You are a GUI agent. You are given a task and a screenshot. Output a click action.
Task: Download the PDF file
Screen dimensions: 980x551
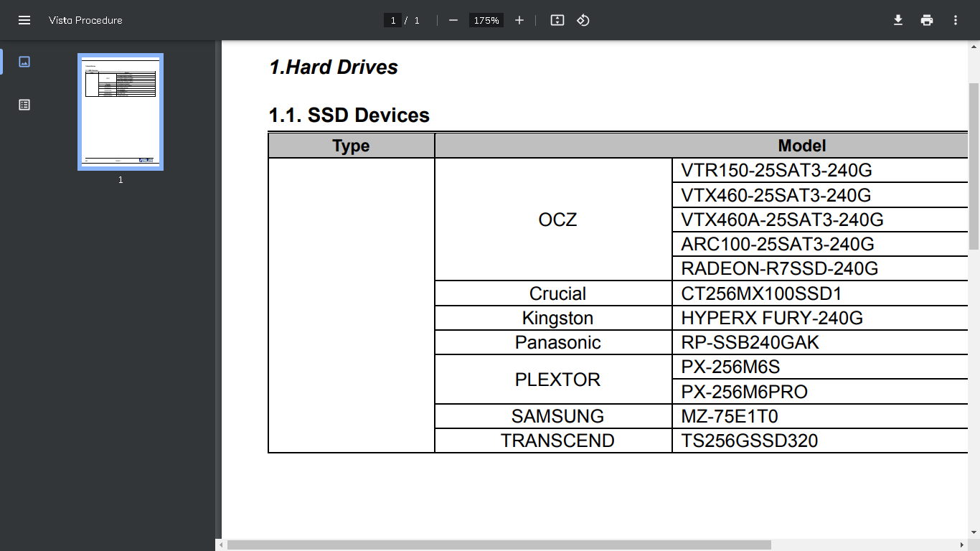pos(898,20)
